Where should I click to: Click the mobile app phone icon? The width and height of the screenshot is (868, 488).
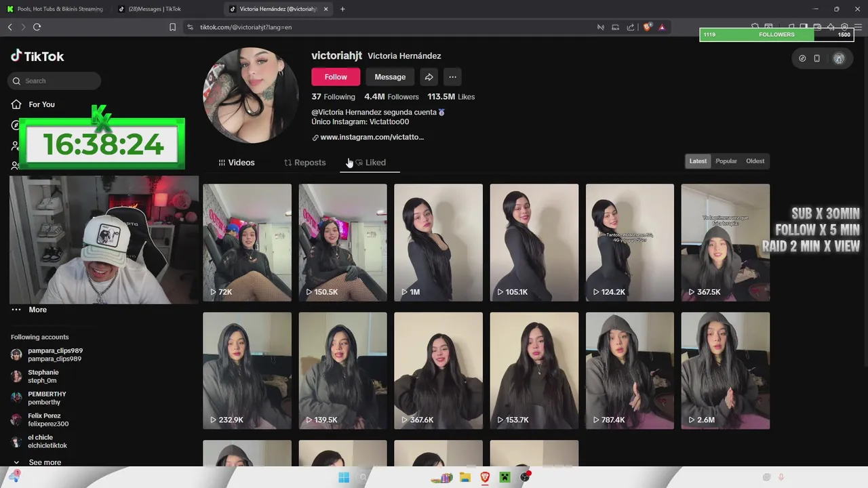point(816,58)
